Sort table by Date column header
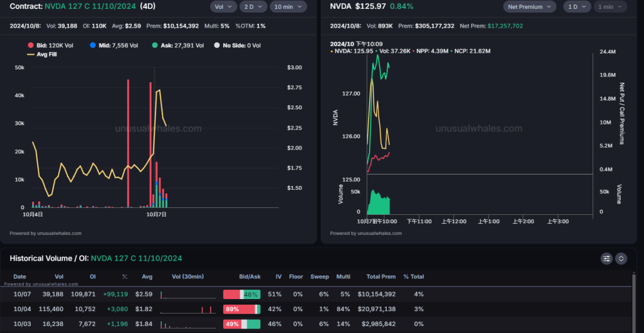Screen dimensions: 644x333 pos(20,276)
